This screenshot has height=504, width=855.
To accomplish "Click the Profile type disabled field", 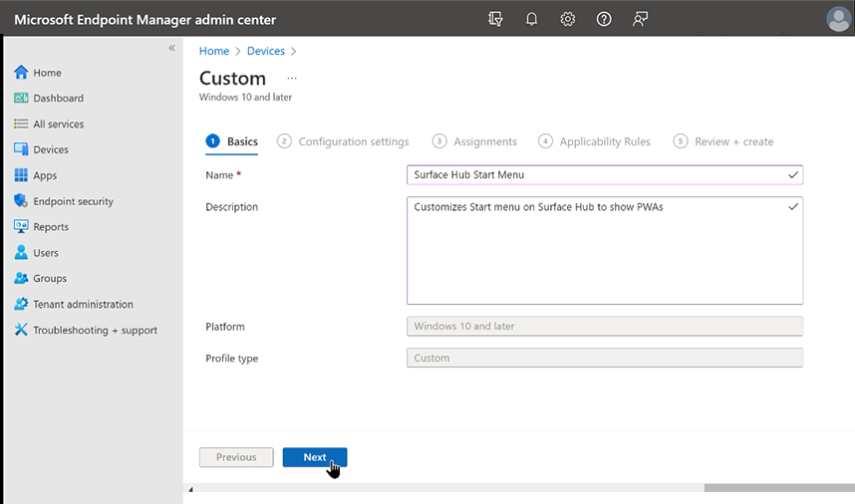I will pos(604,358).
